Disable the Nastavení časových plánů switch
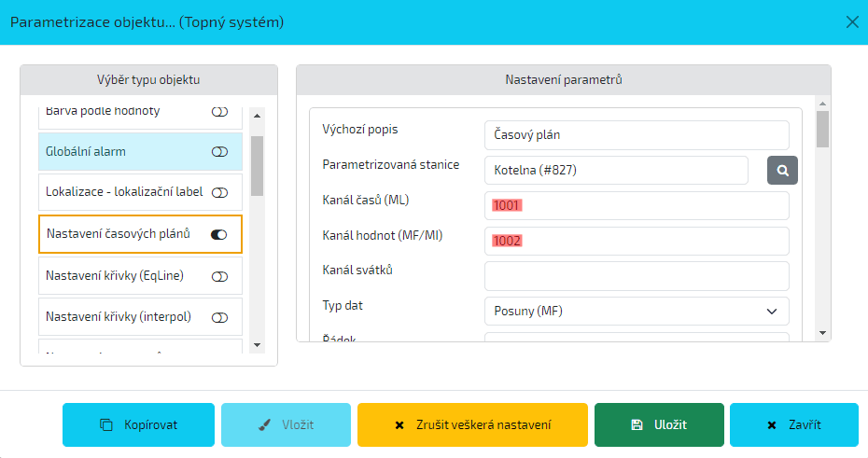This screenshot has width=868, height=458. (219, 234)
